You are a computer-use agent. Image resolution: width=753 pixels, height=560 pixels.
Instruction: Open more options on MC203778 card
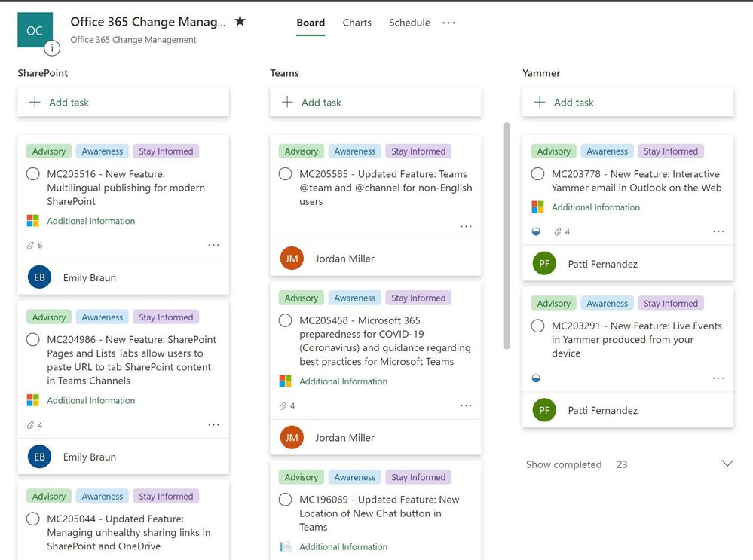click(718, 231)
